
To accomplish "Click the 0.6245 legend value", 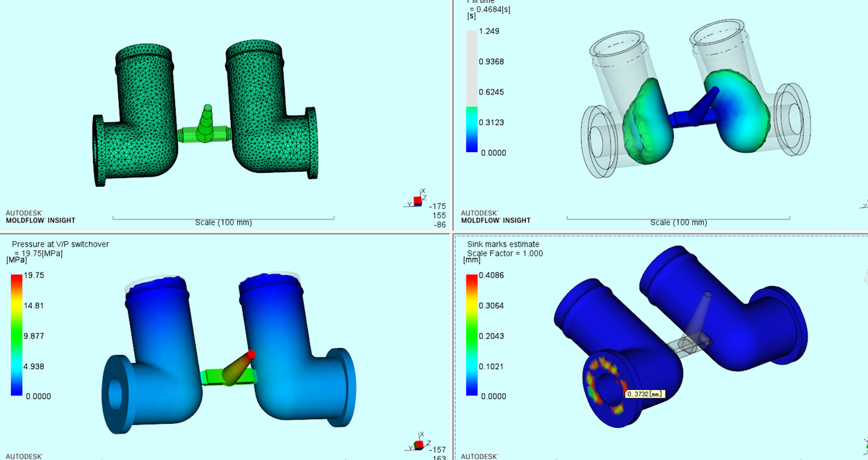I will [491, 92].
